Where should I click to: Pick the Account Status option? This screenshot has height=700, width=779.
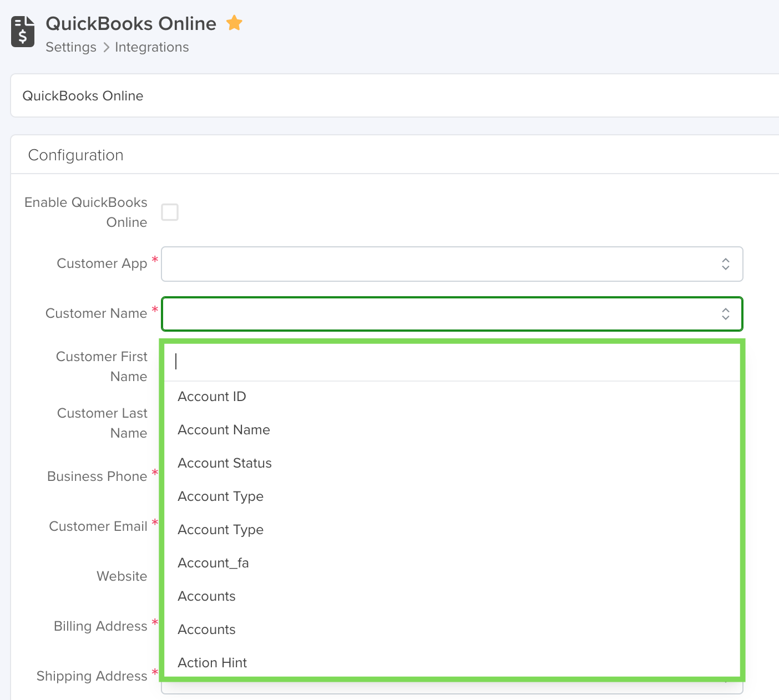tap(453, 463)
